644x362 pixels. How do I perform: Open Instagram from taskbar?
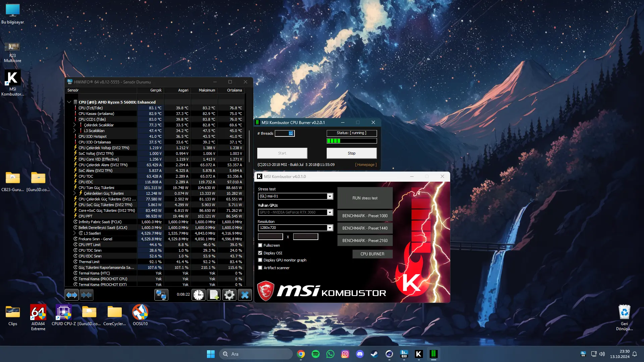point(345,354)
